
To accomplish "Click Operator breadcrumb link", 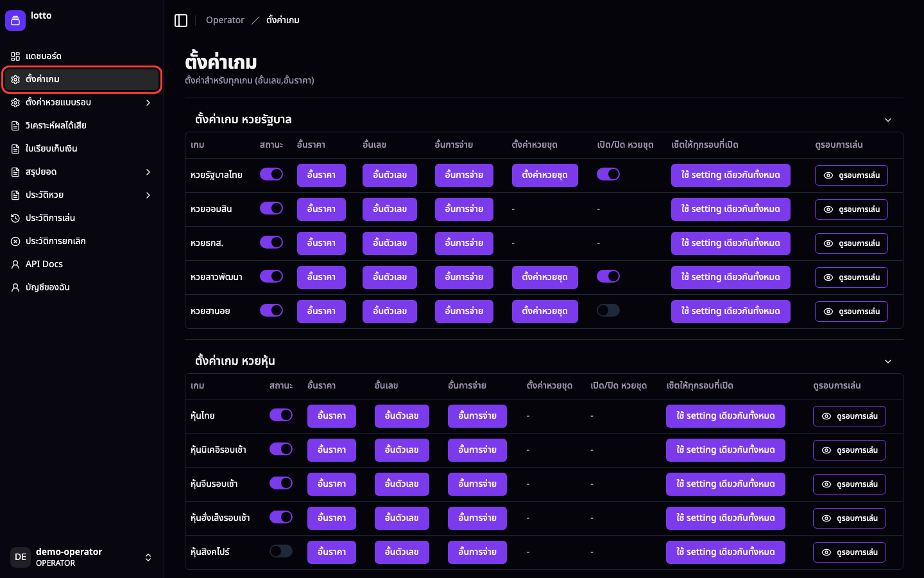I will [x=225, y=20].
